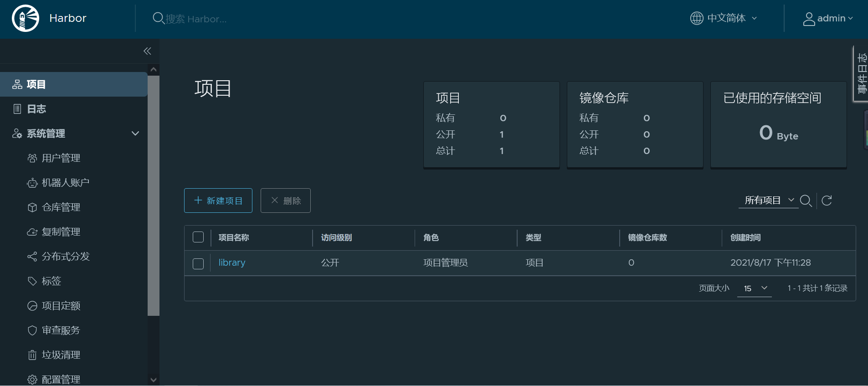
Task: Open the 事件日志 event log side tab
Action: [x=861, y=74]
